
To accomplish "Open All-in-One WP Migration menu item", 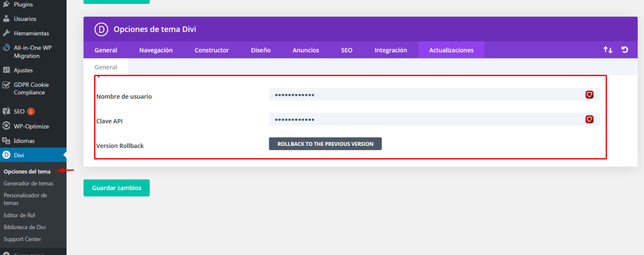I will 33,52.
